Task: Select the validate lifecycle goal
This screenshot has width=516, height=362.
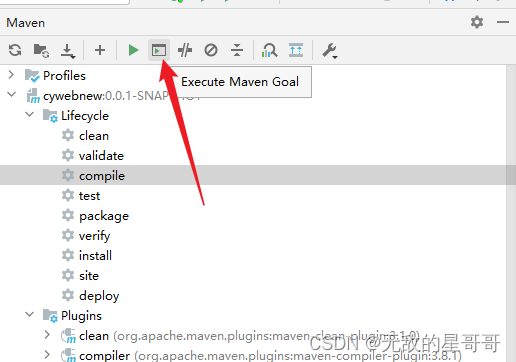Action: coord(101,156)
